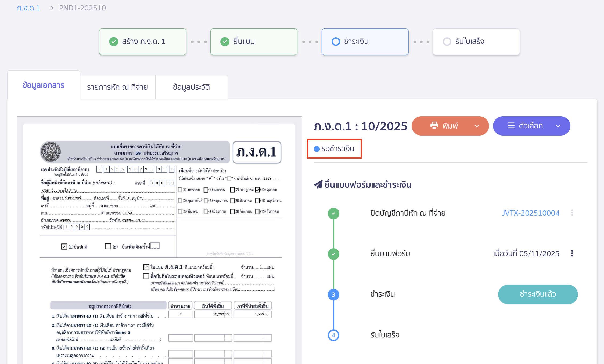Click the green checkmark on สร้าง ภ.ง.ด. 1 step
Image resolution: width=604 pixels, height=364 pixels.
point(114,42)
